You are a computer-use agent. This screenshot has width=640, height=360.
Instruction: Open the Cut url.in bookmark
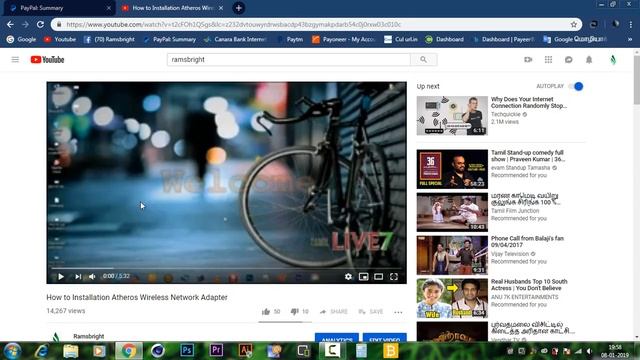[x=401, y=39]
